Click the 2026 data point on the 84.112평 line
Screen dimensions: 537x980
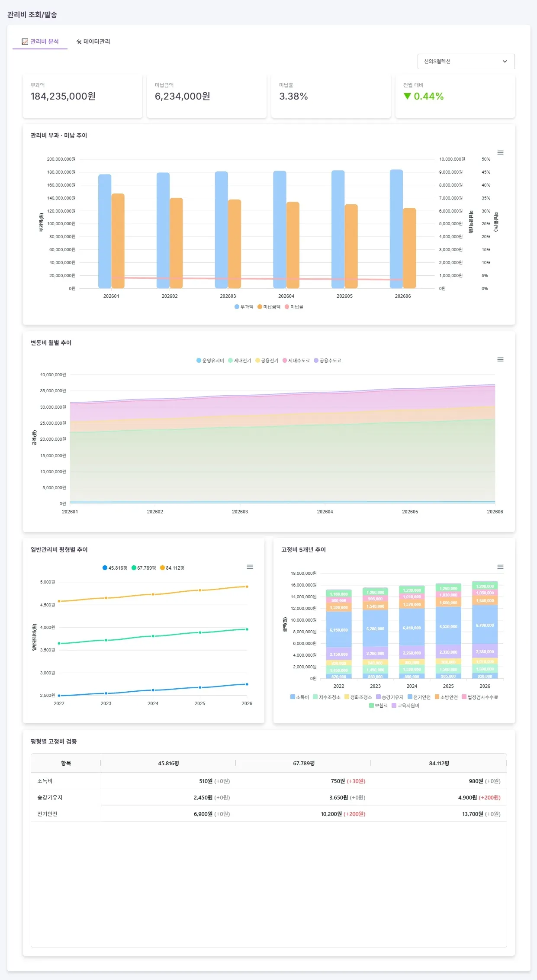click(x=247, y=587)
